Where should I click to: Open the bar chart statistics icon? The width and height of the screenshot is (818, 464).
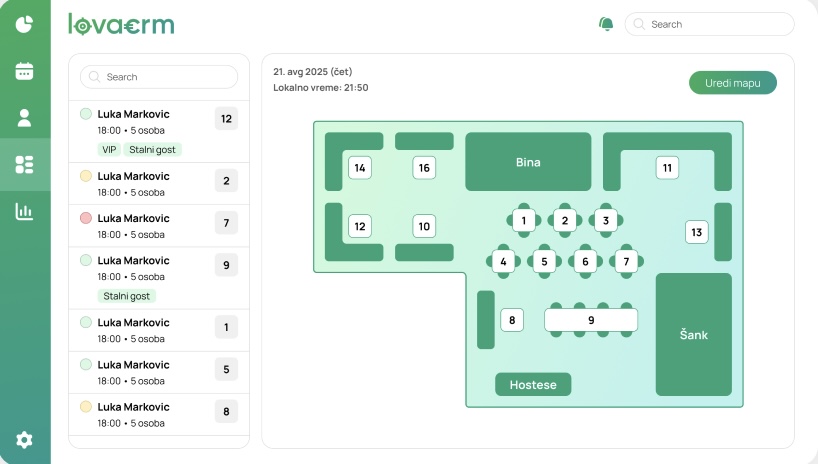[x=25, y=211]
